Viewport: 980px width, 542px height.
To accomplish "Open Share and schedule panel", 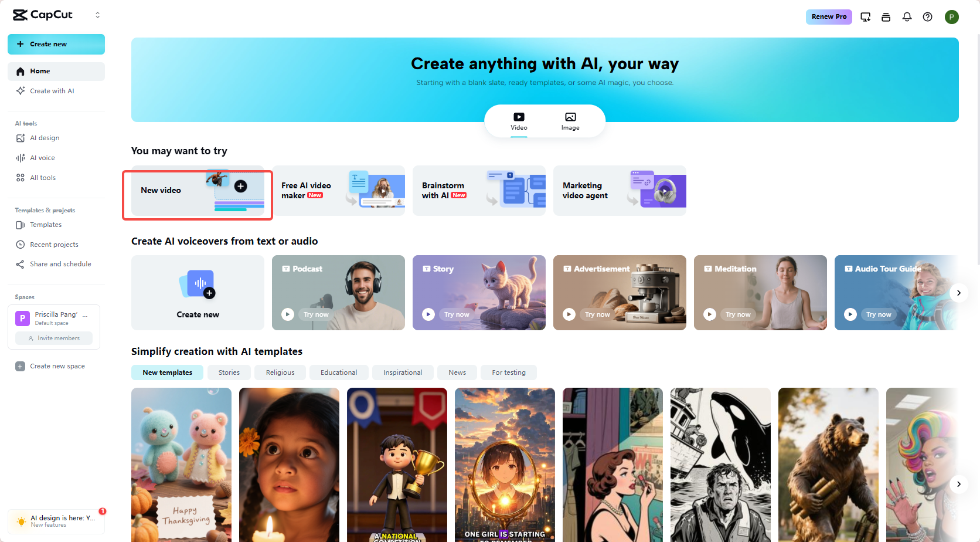I will coord(60,263).
